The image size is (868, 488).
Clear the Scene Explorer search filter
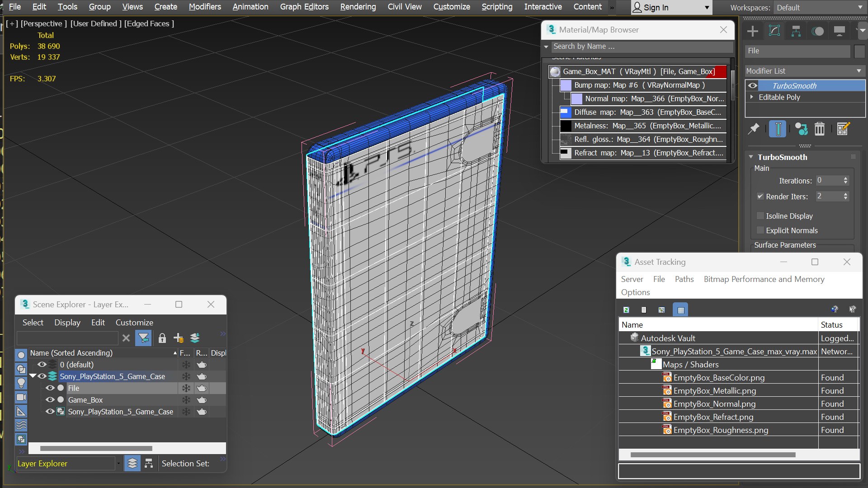click(126, 338)
